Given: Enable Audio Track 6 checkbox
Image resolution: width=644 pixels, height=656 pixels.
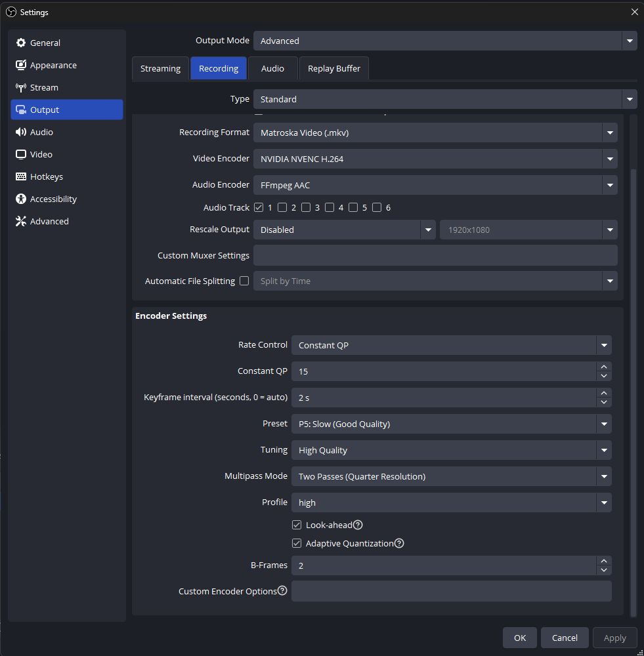Looking at the screenshot, I should tap(377, 207).
